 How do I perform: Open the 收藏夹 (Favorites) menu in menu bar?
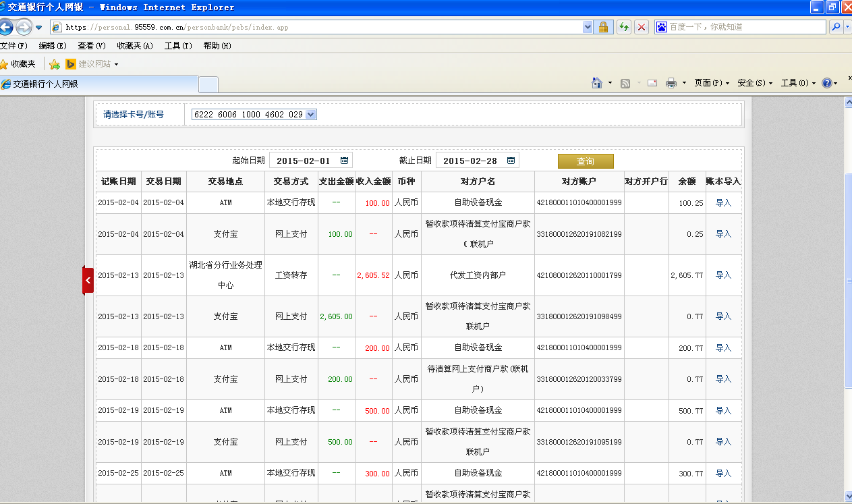coord(134,46)
